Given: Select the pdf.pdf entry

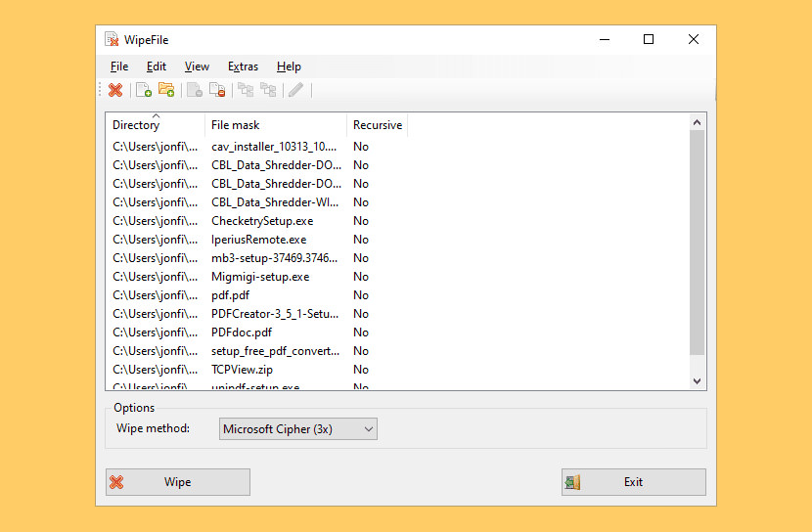Looking at the screenshot, I should click(230, 295).
